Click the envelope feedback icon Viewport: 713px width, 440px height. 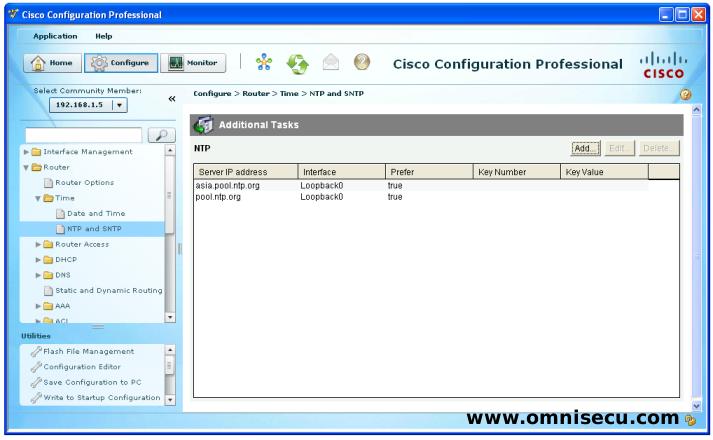point(331,62)
